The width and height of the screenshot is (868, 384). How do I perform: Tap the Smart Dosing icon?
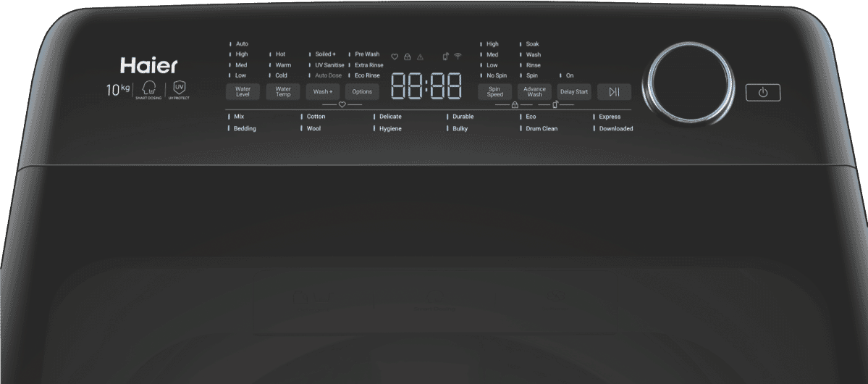tap(148, 88)
